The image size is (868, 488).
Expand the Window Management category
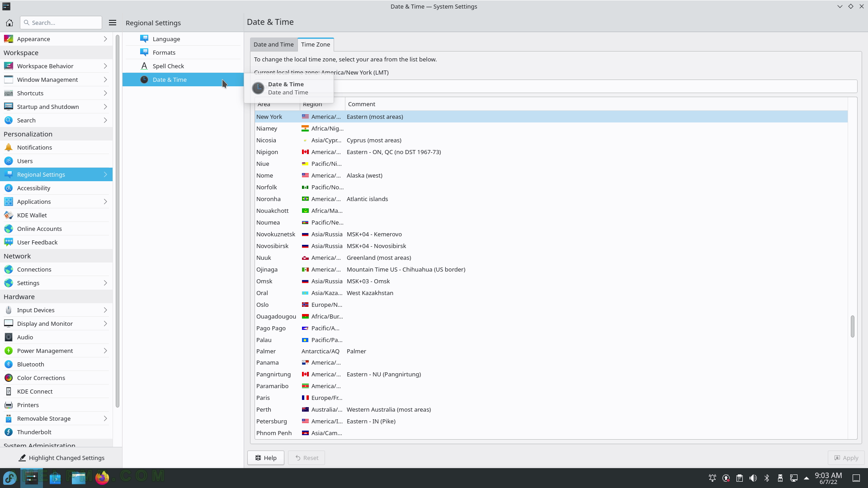coord(56,80)
